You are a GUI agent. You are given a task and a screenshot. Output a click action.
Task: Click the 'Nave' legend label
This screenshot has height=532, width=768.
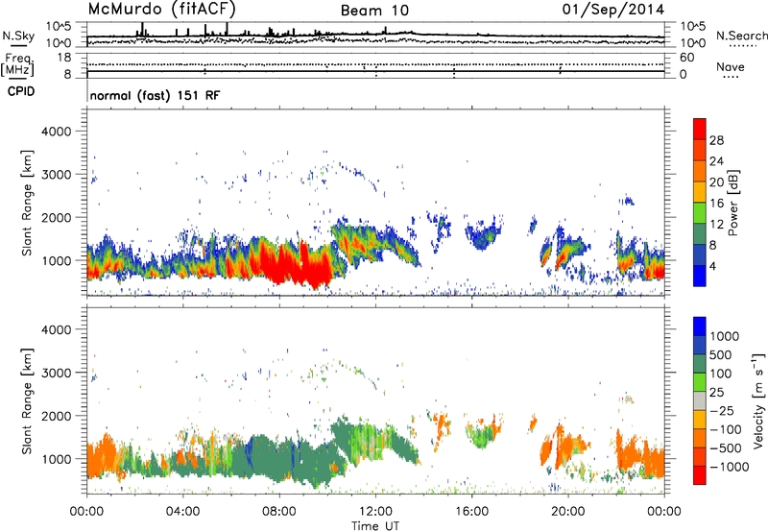click(x=731, y=66)
